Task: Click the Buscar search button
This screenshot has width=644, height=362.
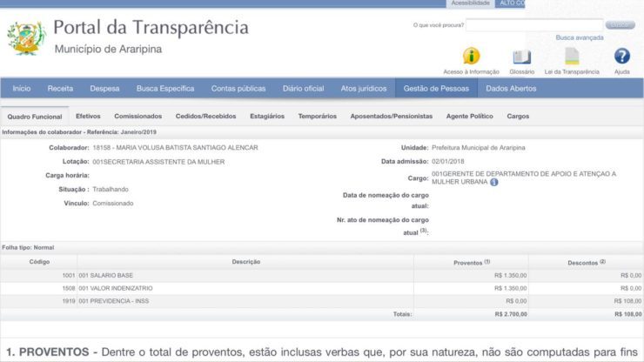Action: 621,25
